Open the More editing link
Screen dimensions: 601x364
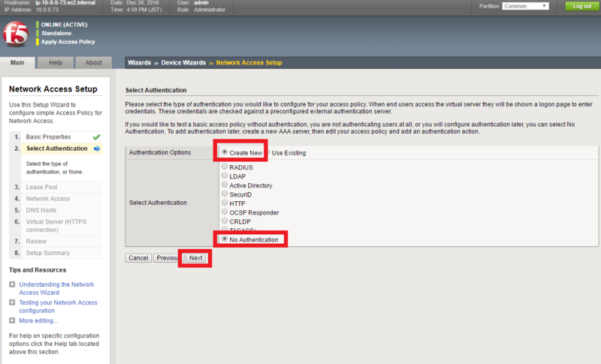(x=38, y=320)
